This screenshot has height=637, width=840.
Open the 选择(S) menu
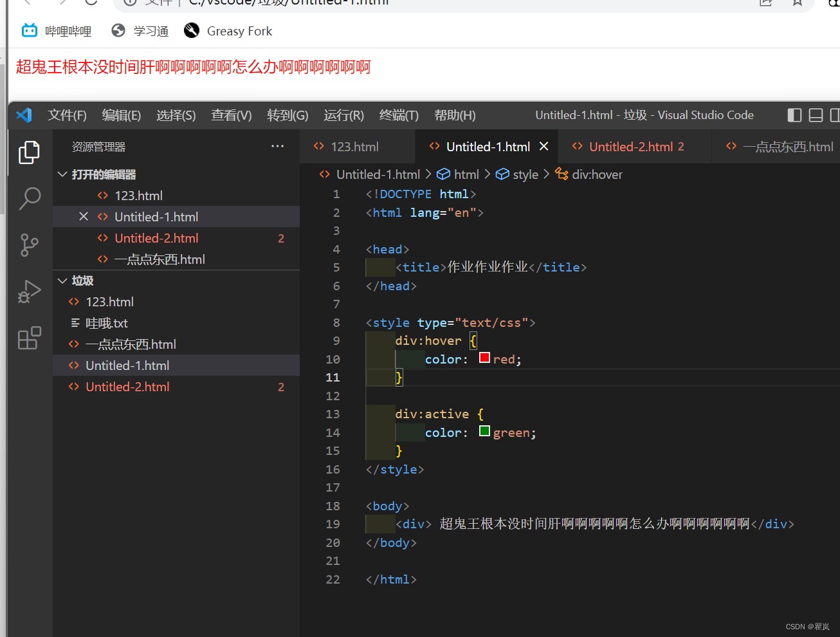[176, 115]
